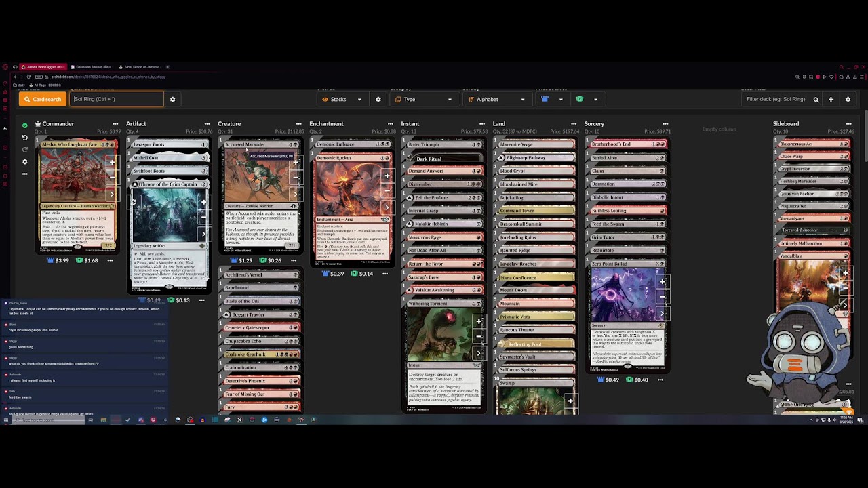Screen dimensions: 868x488
Task: Select the Lavaspur Boots card
Action: [x=169, y=144]
